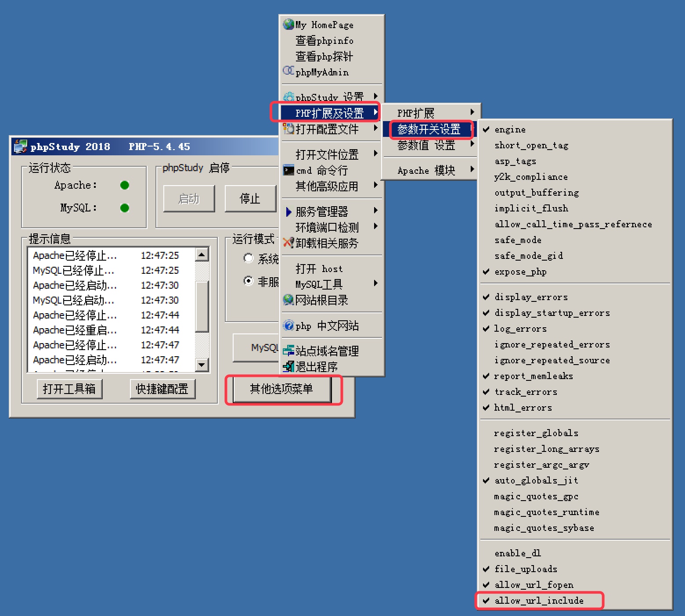The height and width of the screenshot is (616, 685).
Task: Click the 快捷键配置 button
Action: click(162, 389)
